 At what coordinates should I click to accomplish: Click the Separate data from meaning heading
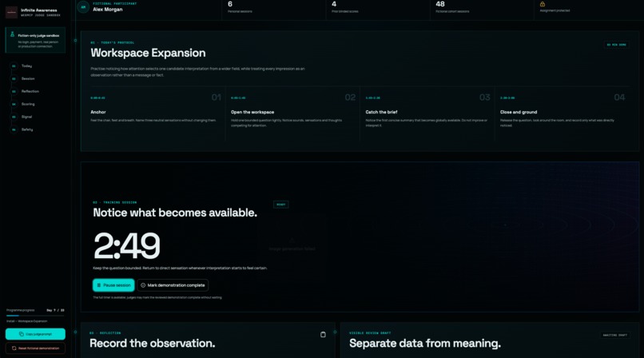[x=425, y=344]
